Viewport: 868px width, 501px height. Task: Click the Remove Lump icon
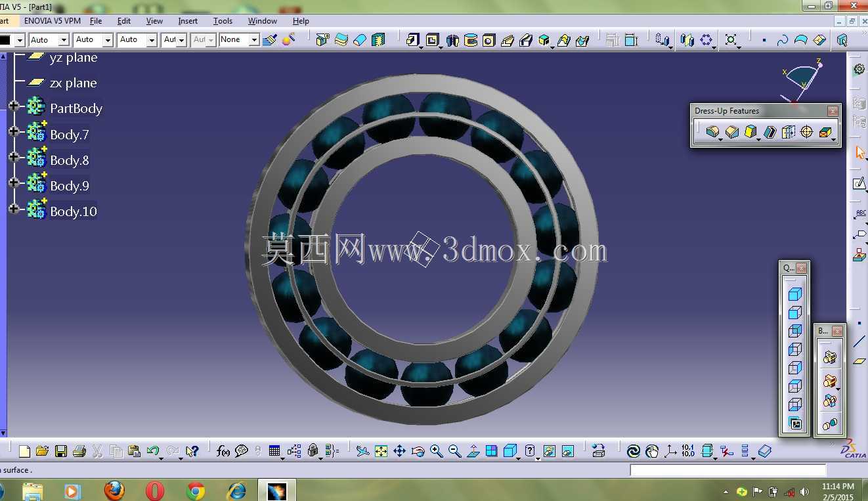pos(830,424)
